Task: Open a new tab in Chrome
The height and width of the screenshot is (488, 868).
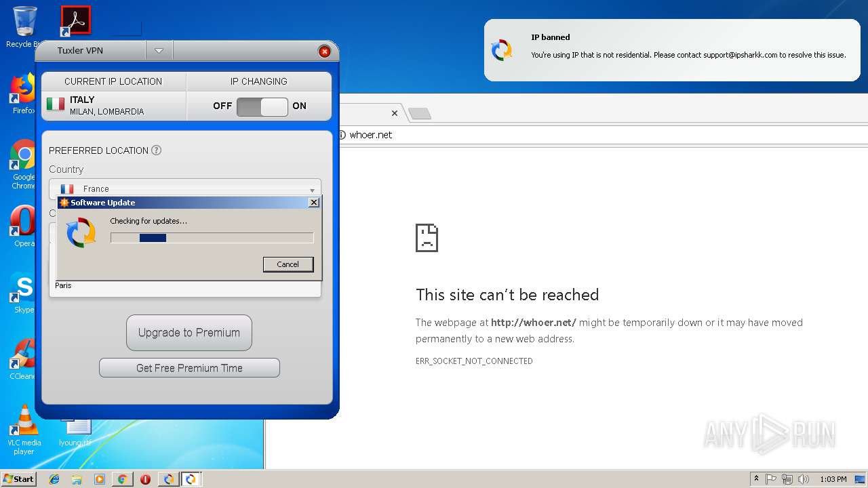Action: [x=420, y=114]
